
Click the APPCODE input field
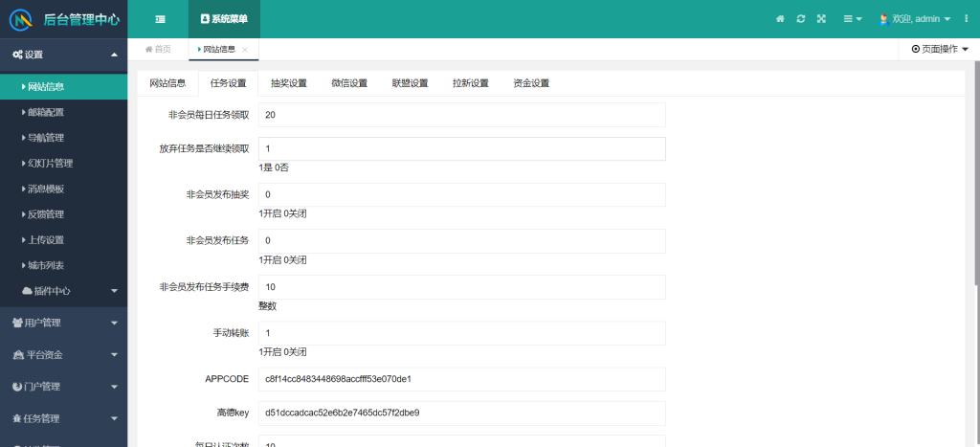(x=462, y=379)
